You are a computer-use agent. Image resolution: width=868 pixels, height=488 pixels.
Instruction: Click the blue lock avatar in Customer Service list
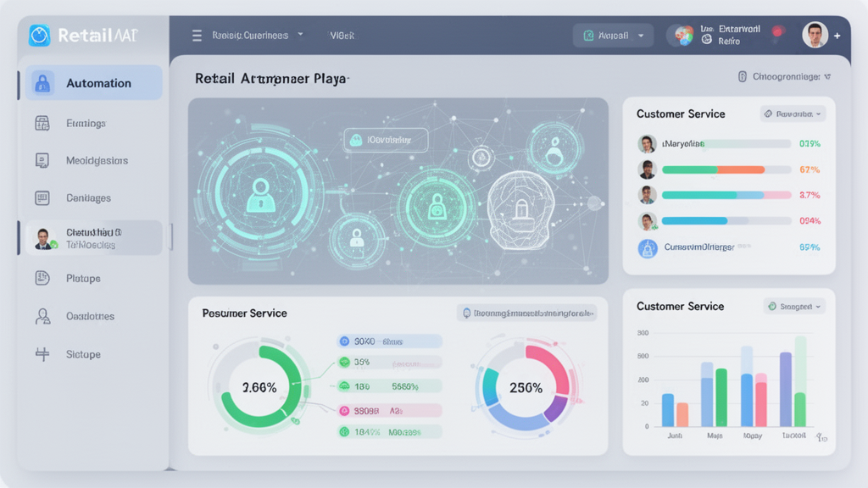(648, 248)
